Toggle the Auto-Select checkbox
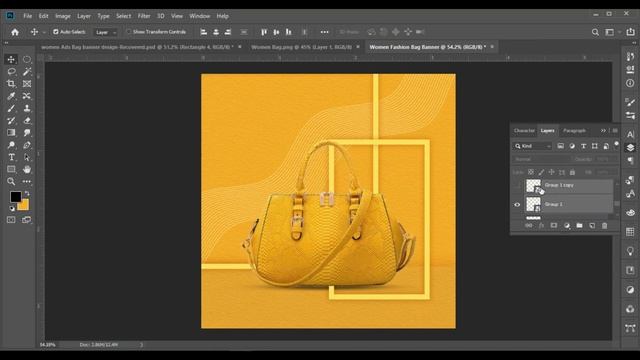Screen dimensions: 640x360 [x=56, y=32]
